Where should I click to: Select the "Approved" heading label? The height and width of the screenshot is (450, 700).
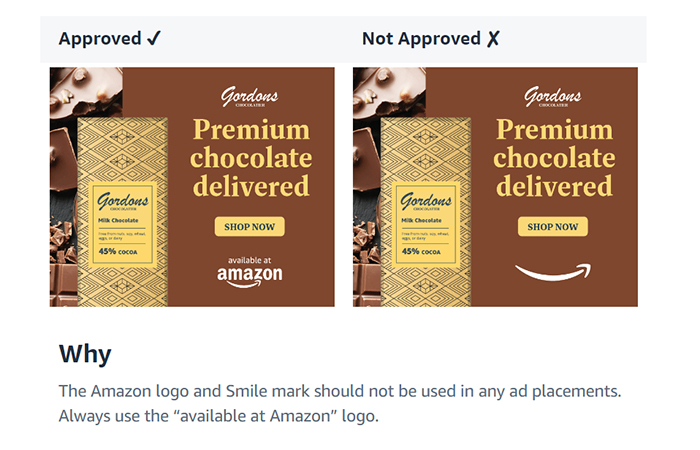click(x=100, y=39)
